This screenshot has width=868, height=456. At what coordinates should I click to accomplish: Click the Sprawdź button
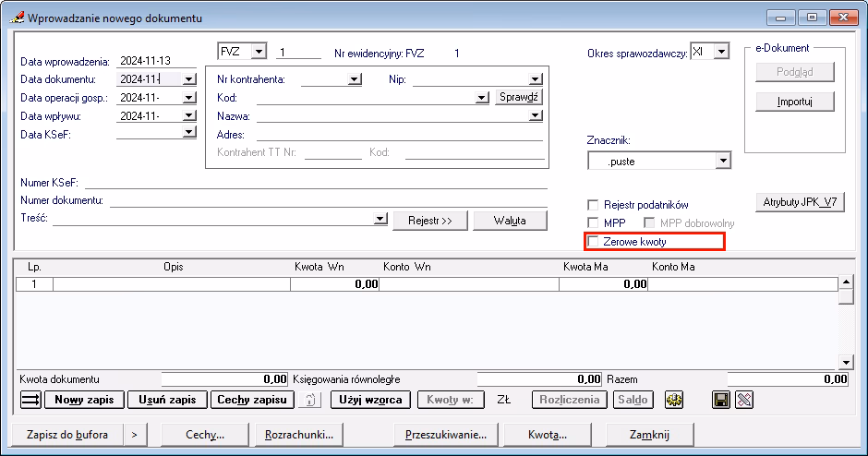pyautogui.click(x=519, y=97)
